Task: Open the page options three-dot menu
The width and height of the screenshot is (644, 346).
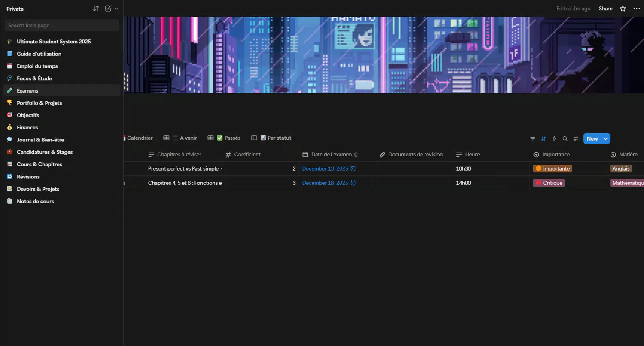Action: pos(636,9)
